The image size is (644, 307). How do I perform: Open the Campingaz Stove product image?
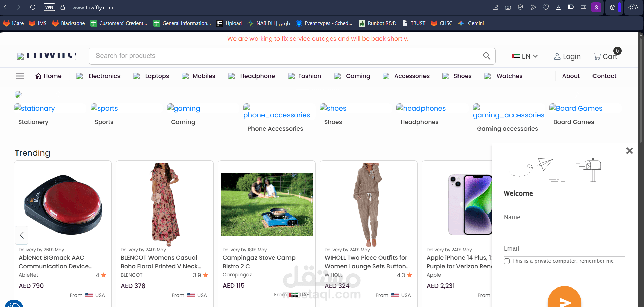tap(267, 205)
